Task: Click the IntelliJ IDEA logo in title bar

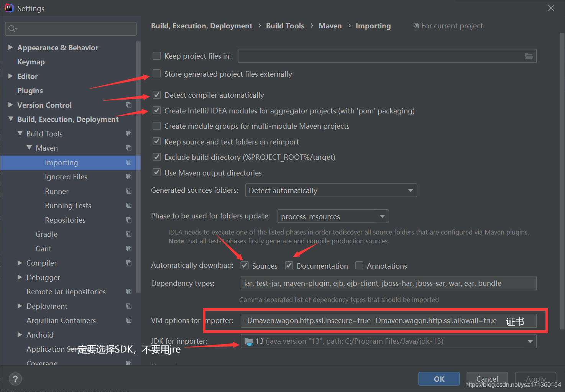Action: (9, 8)
